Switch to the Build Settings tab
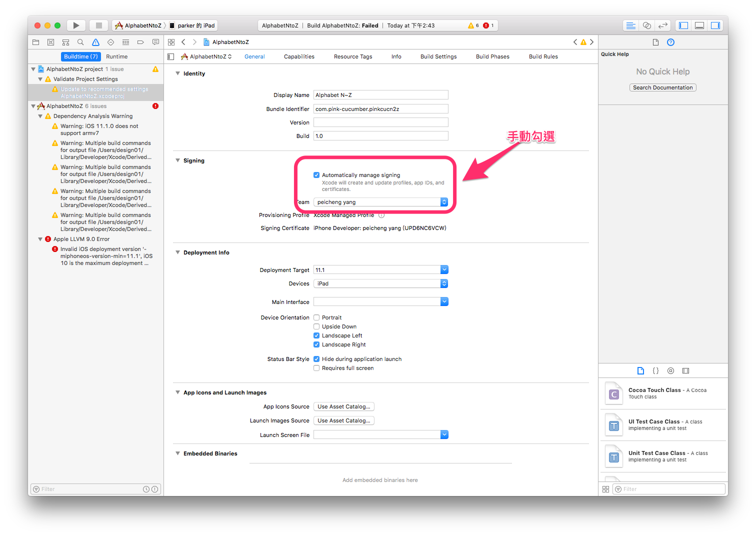The height and width of the screenshot is (536, 756). 438,56
